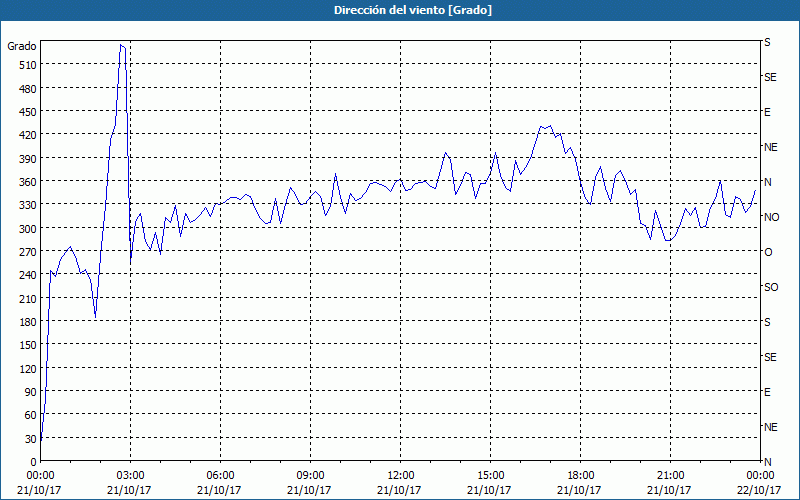This screenshot has width=800, height=500.
Task: Click the 240 y-axis label
Action: point(28,276)
